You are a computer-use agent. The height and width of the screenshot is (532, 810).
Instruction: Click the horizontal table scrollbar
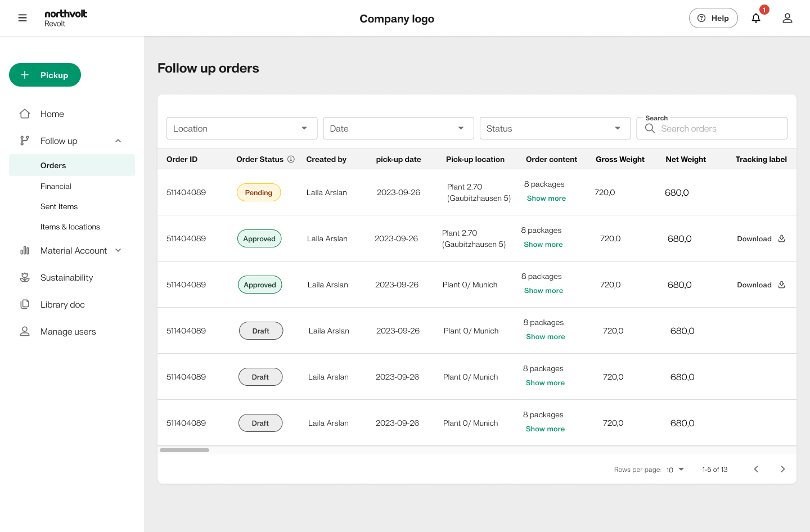(x=184, y=450)
